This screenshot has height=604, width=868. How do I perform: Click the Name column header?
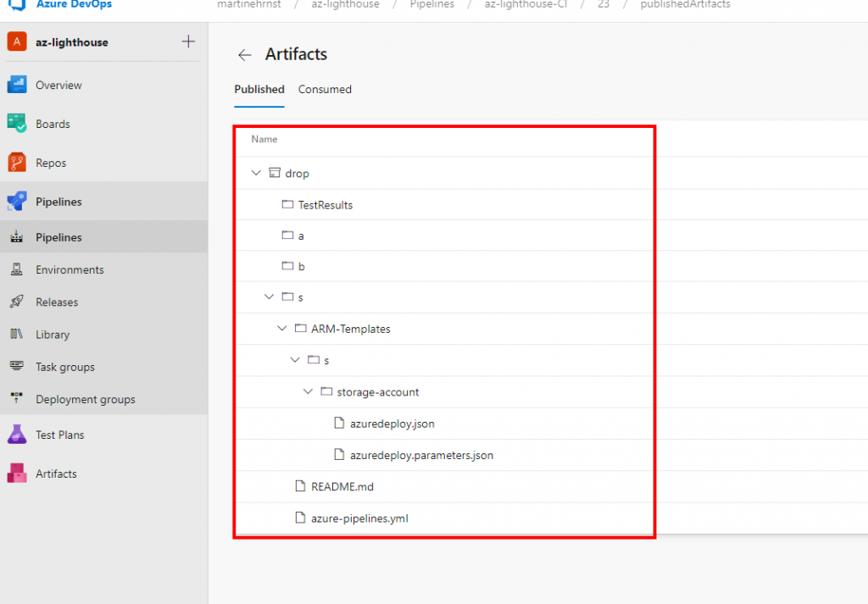tap(264, 139)
